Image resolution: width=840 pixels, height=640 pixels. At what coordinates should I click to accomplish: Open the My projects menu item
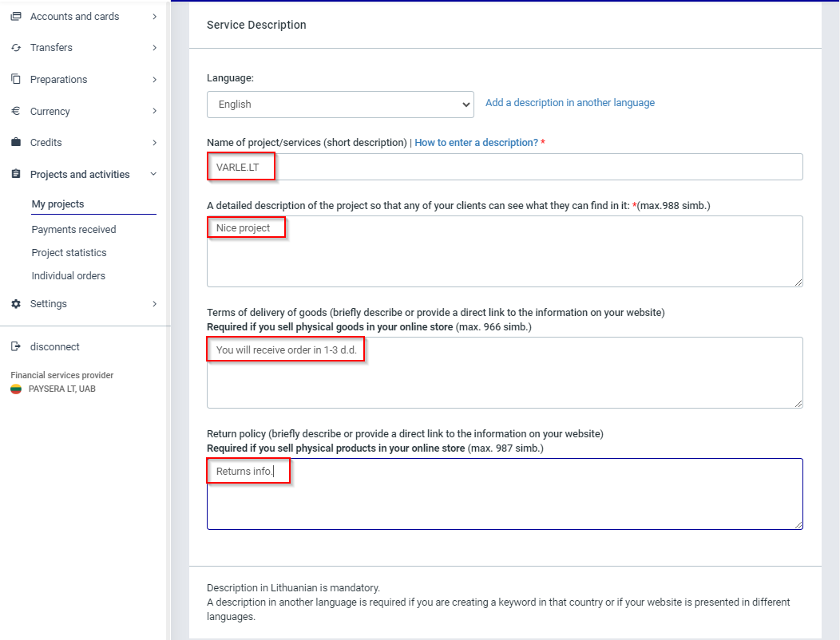[x=57, y=204]
